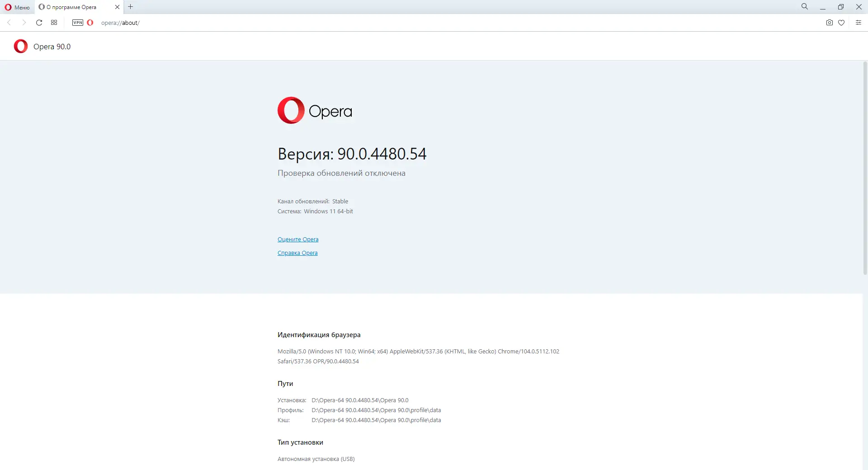Close the 'О программе Opera' tab
The image size is (868, 470).
[x=117, y=7]
